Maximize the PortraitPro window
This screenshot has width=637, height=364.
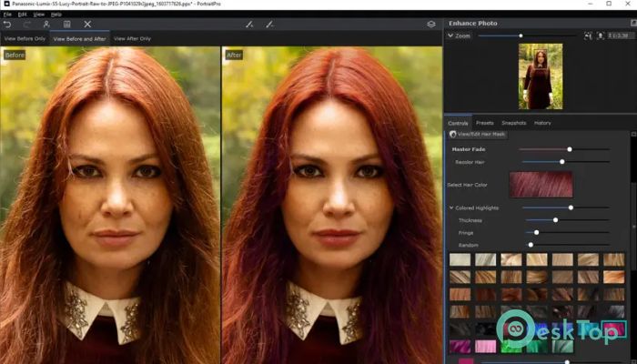tap(609, 4)
